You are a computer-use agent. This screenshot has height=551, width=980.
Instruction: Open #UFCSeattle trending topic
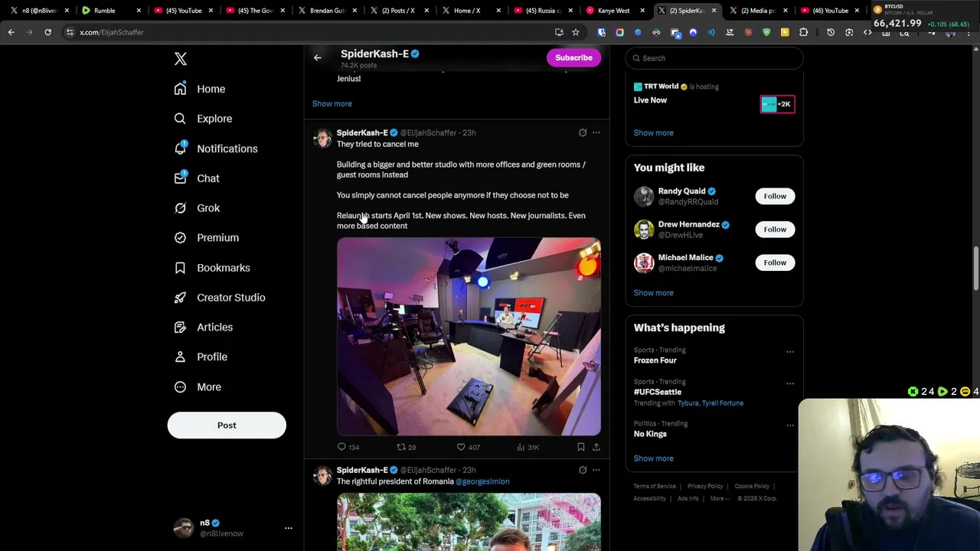pyautogui.click(x=657, y=392)
